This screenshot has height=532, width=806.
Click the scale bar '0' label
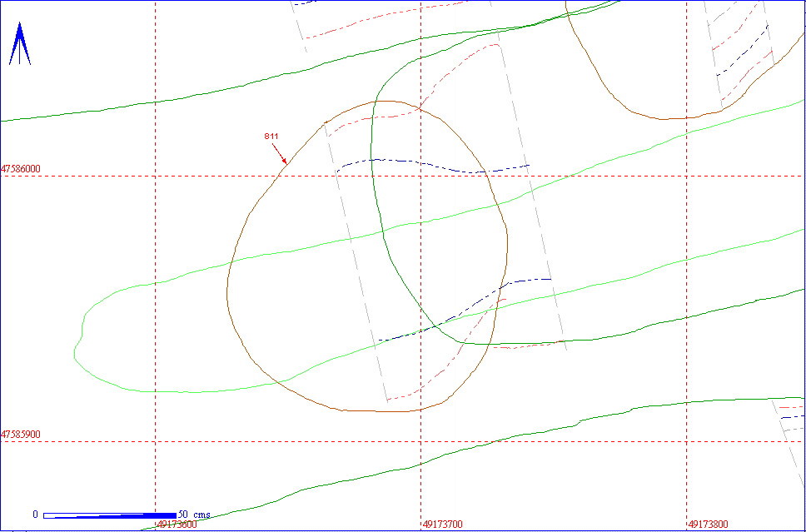click(x=35, y=515)
